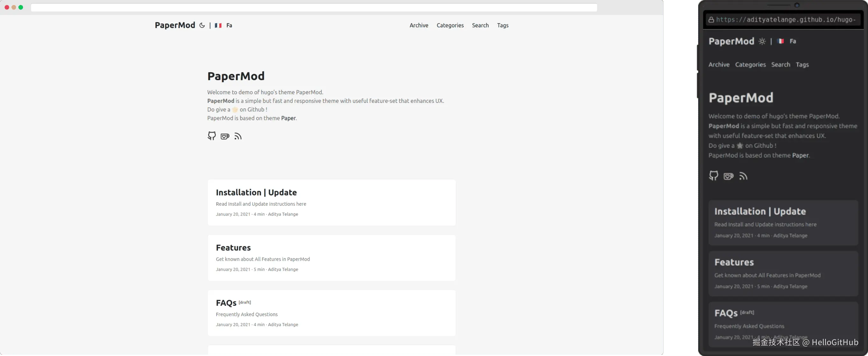Click the Paper theme link in desktop intro
The width and height of the screenshot is (868, 356).
288,118
